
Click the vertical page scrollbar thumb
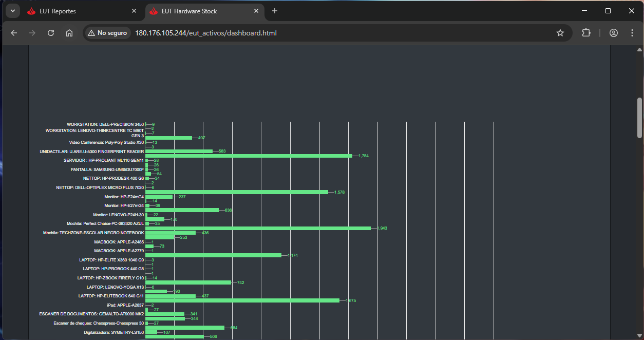pyautogui.click(x=639, y=118)
